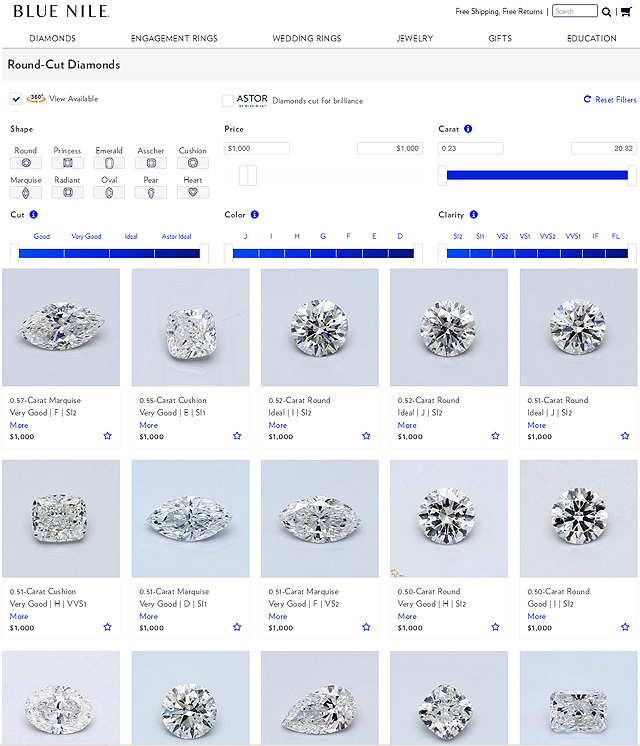Expand More under 0.51-Carat Cushion

tap(19, 616)
